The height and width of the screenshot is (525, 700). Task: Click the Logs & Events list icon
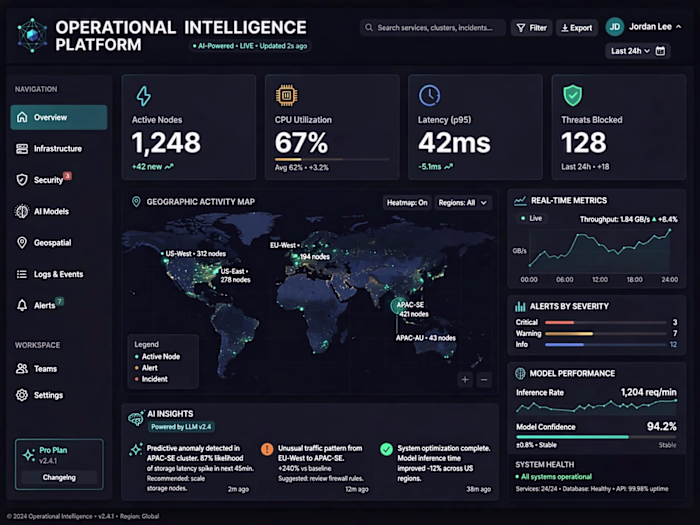(22, 274)
